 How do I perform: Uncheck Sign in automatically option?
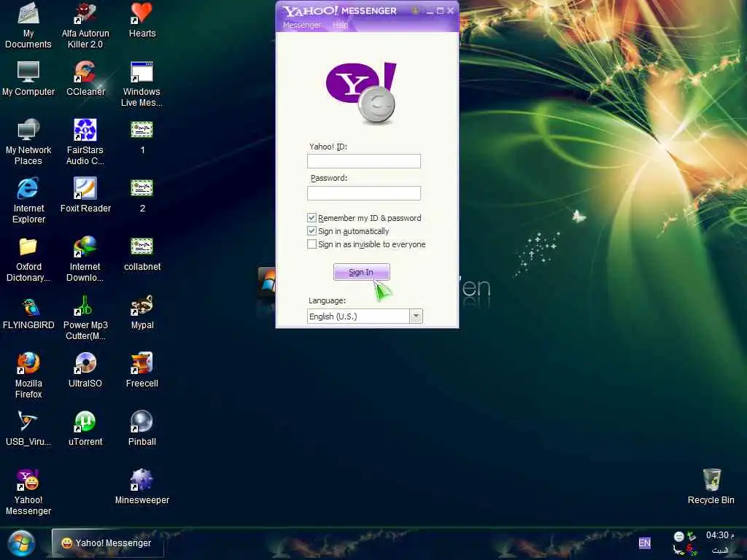[x=311, y=231]
